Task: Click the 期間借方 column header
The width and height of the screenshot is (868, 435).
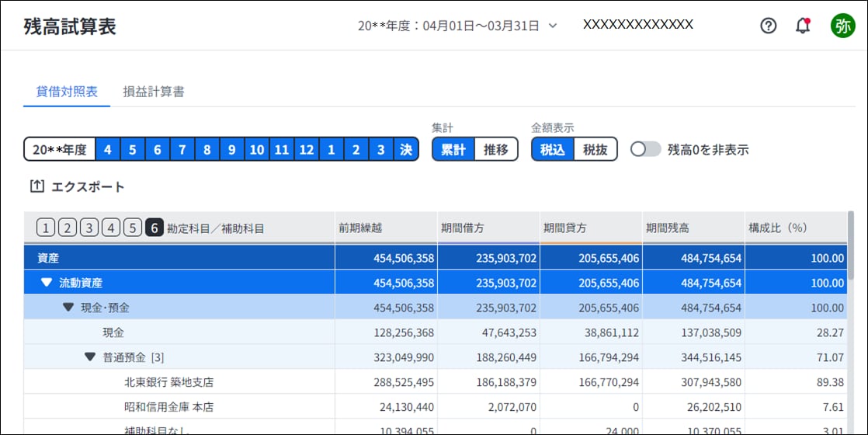Action: point(488,228)
